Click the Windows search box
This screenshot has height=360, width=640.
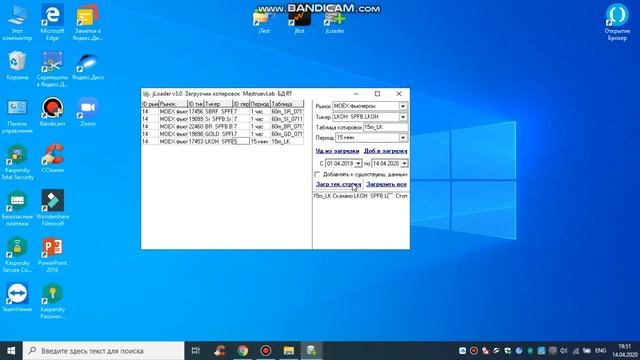pyautogui.click(x=103, y=351)
